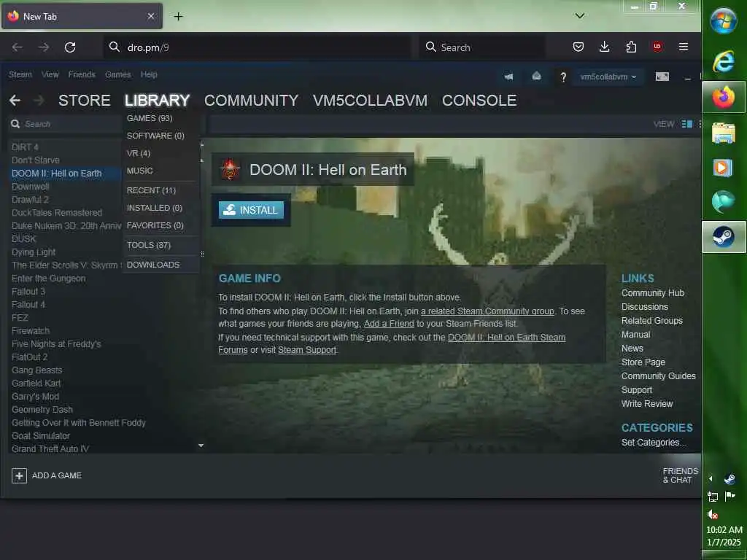Click the Steam announcements megaphone icon
747x560 pixels.
coord(508,77)
